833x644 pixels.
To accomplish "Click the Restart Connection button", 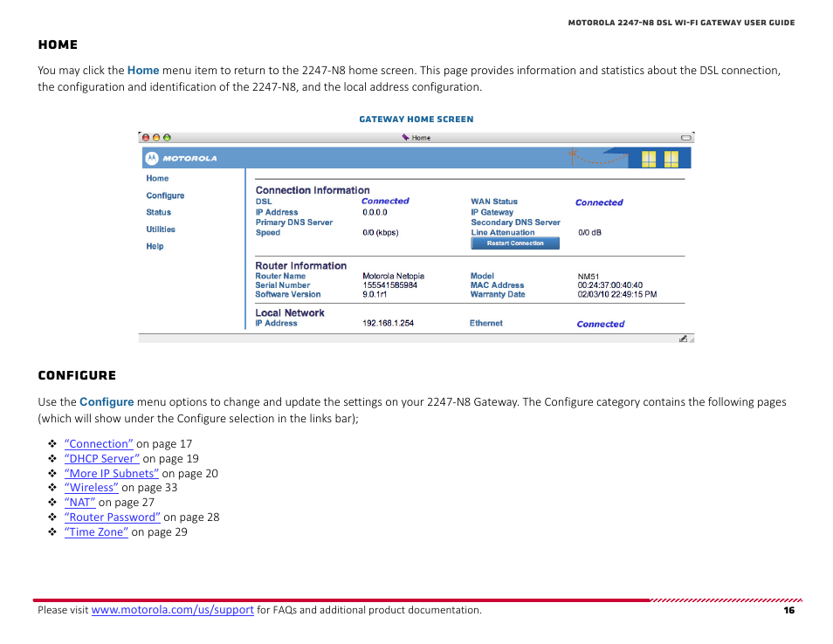I will click(x=515, y=243).
